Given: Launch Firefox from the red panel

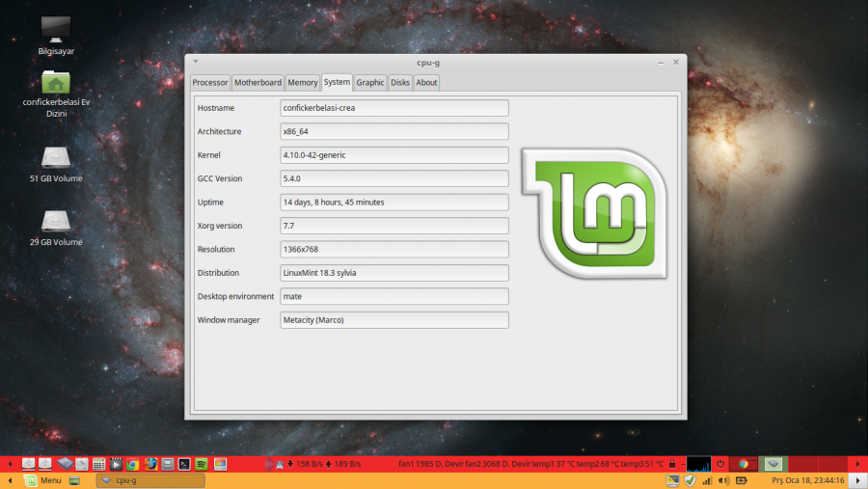Looking at the screenshot, I should pyautogui.click(x=150, y=464).
